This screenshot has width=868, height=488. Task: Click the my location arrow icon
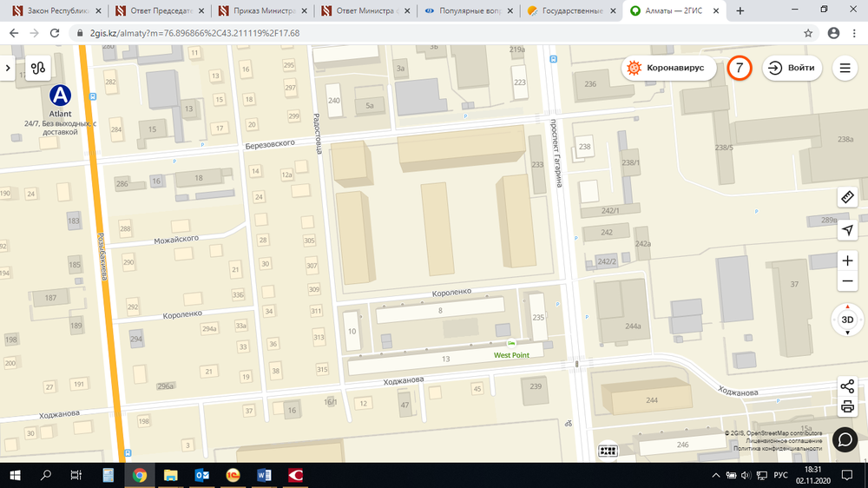click(x=848, y=230)
